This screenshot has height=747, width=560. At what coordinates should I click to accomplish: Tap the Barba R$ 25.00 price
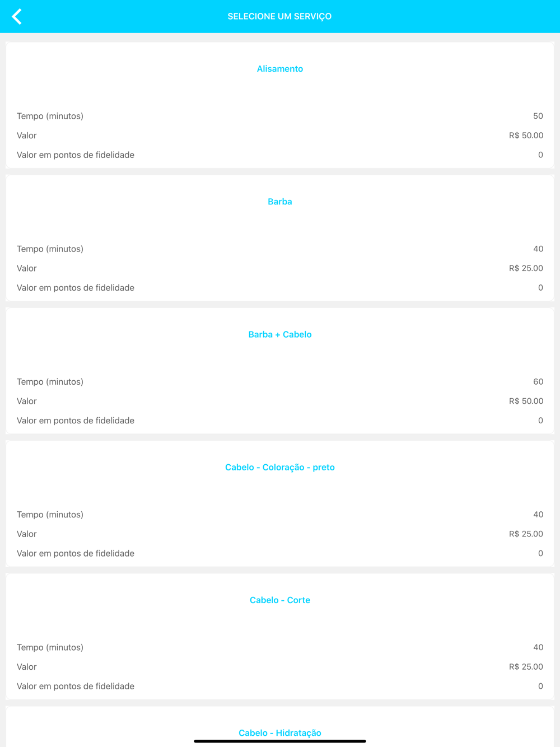point(526,268)
